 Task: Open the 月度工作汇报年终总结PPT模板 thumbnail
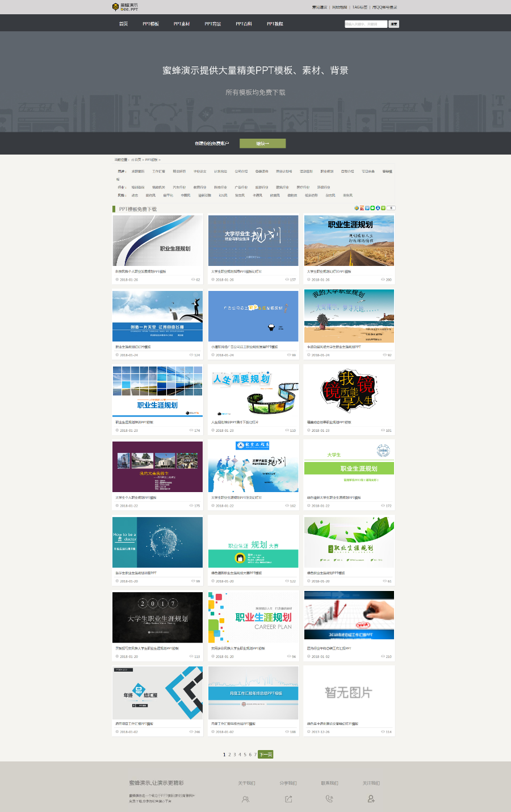[253, 693]
